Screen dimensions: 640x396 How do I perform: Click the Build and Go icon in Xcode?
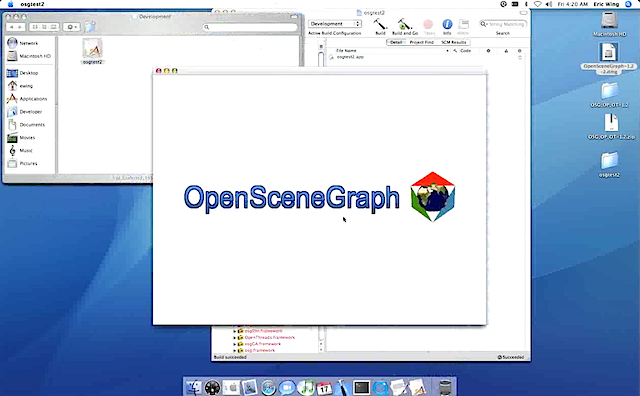coord(404,24)
